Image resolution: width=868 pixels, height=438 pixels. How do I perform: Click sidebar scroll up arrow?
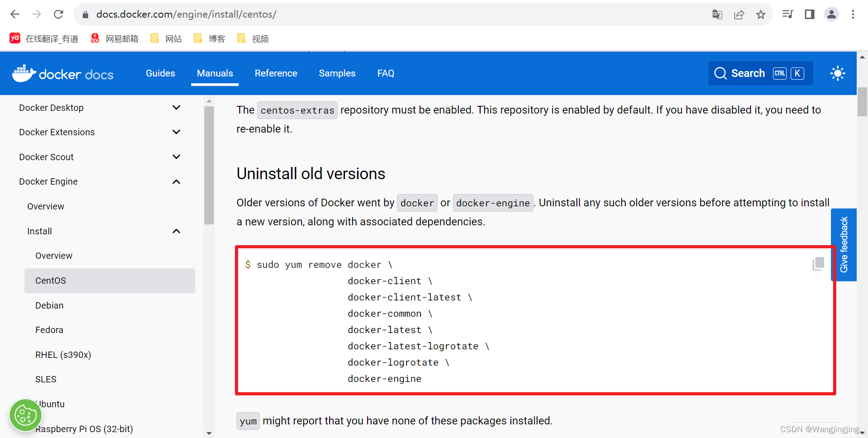tap(209, 101)
